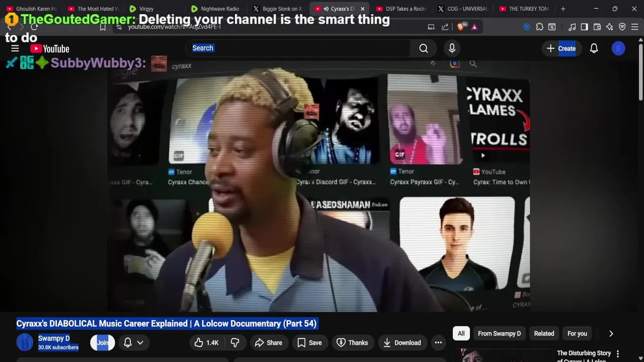The image size is (644, 362).
Task: Open Leo AI sparkle icon
Action: tap(610, 27)
